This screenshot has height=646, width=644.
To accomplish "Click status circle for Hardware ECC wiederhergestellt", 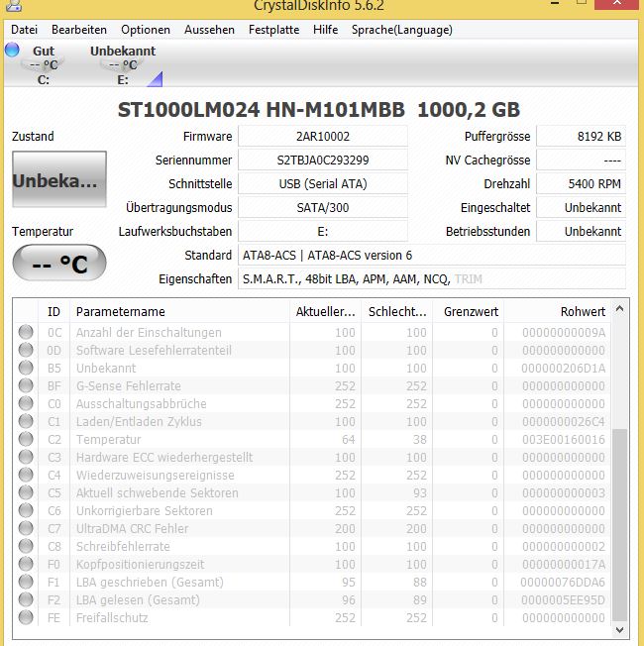I will [x=26, y=457].
